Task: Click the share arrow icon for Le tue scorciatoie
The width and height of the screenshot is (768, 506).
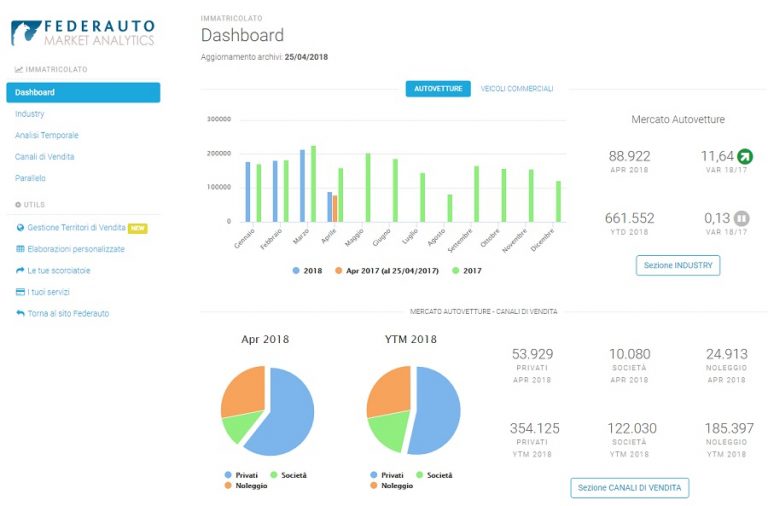Action: 20,270
